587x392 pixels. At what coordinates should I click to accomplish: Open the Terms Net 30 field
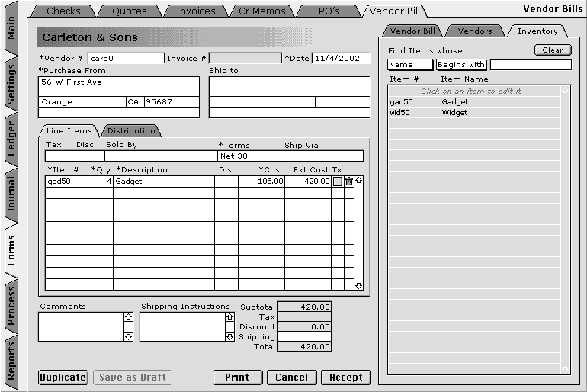[x=251, y=156]
